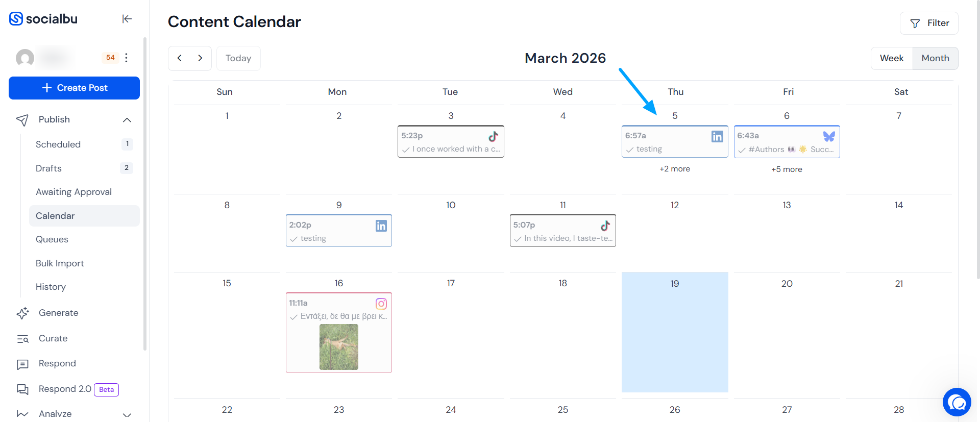Open the Scheduled posts page

point(58,144)
